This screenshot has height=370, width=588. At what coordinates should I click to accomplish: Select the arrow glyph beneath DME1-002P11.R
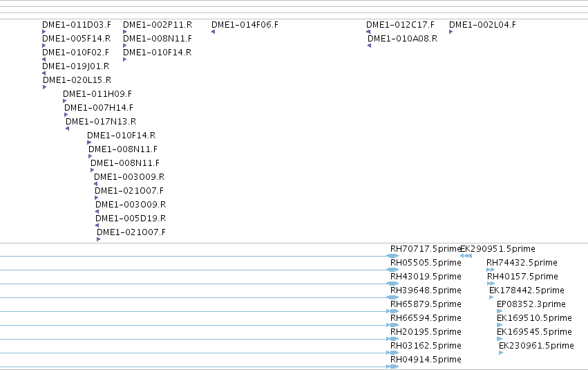pos(125,32)
